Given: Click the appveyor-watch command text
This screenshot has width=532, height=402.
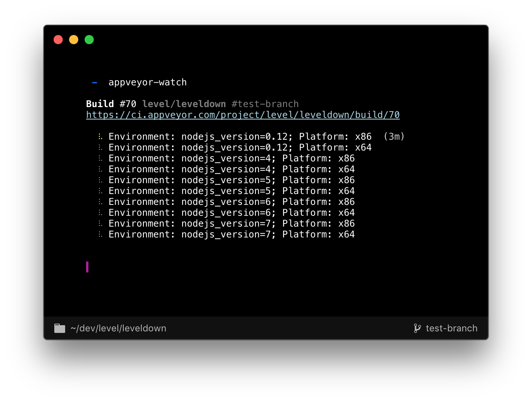Looking at the screenshot, I should pyautogui.click(x=148, y=82).
